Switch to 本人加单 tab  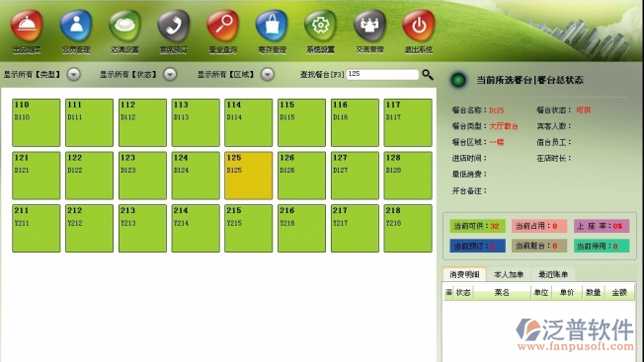(x=509, y=274)
